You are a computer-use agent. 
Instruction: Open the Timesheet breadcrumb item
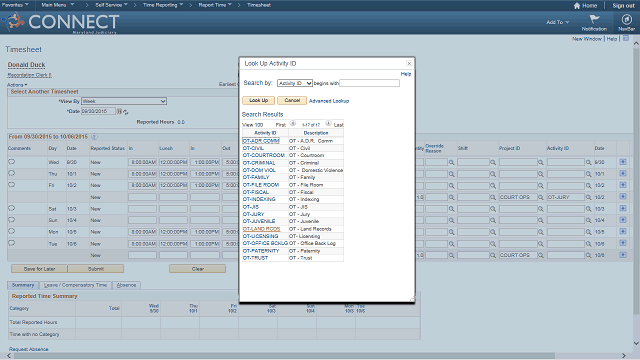click(259, 5)
